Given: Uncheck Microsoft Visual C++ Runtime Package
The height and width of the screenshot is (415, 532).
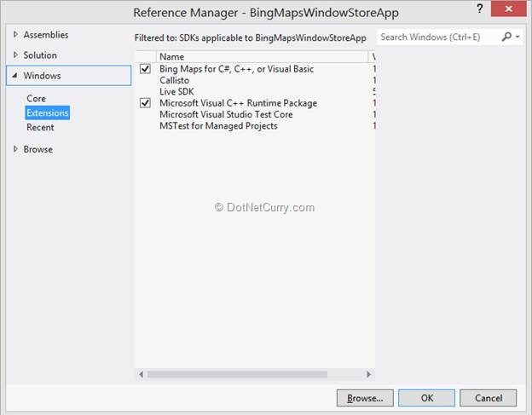Looking at the screenshot, I should (x=145, y=103).
